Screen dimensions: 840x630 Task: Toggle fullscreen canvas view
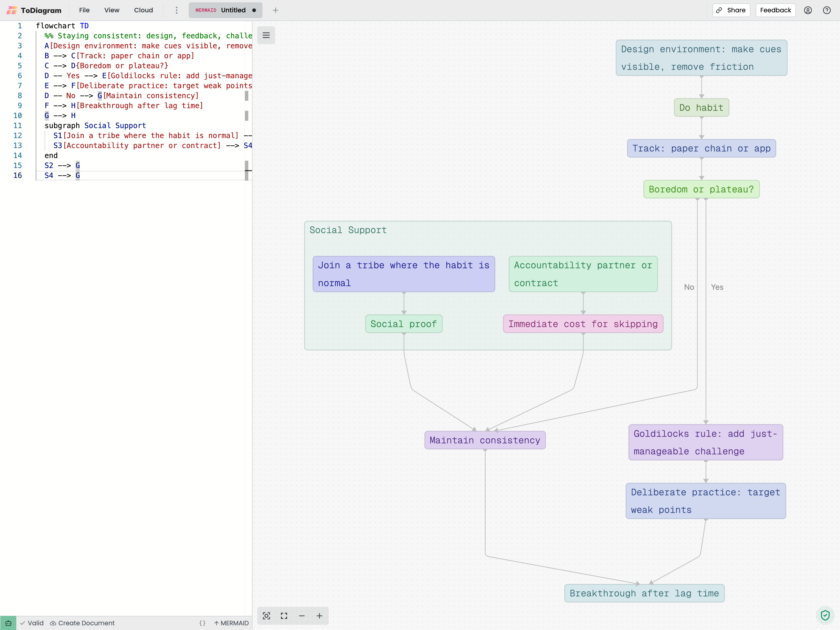(284, 616)
